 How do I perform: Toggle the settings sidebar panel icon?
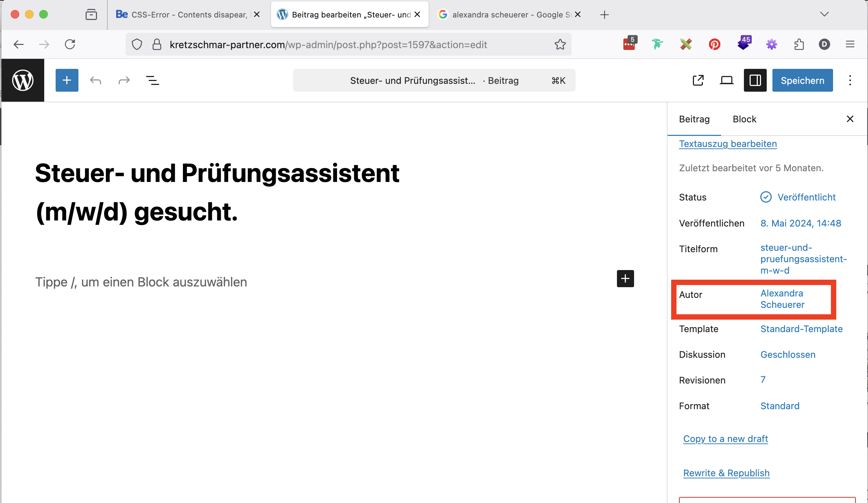(755, 81)
